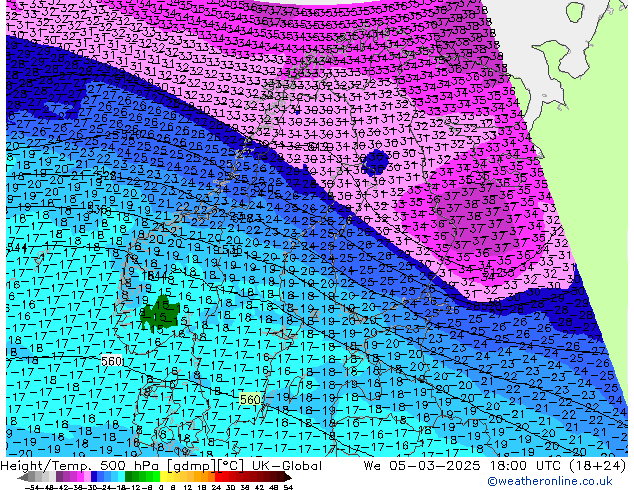Click the white 560 contour label
Image resolution: width=634 pixels, height=490 pixels.
pos(111,361)
